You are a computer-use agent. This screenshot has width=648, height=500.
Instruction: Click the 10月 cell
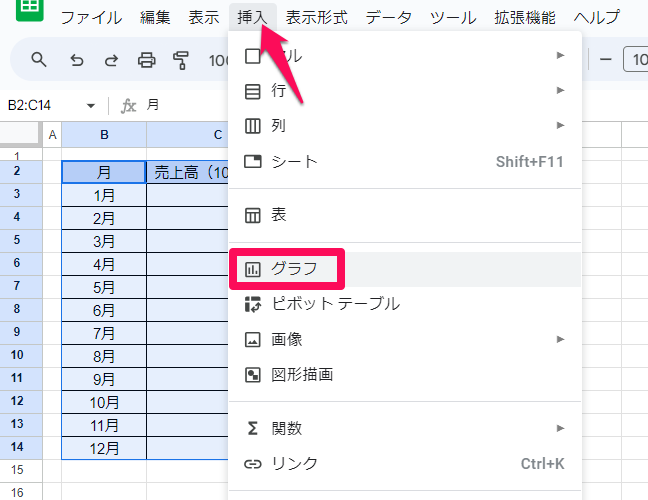(x=104, y=402)
